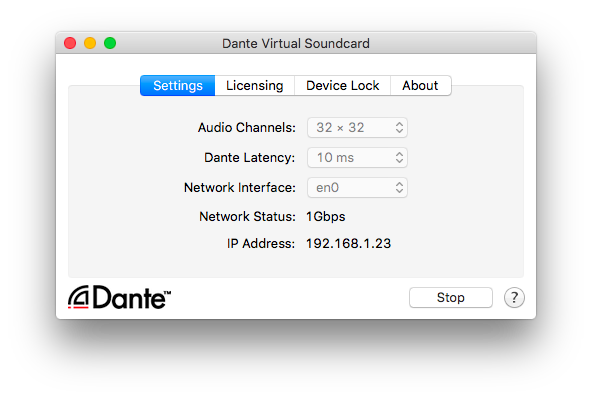
Task: Open the About tab
Action: (421, 86)
